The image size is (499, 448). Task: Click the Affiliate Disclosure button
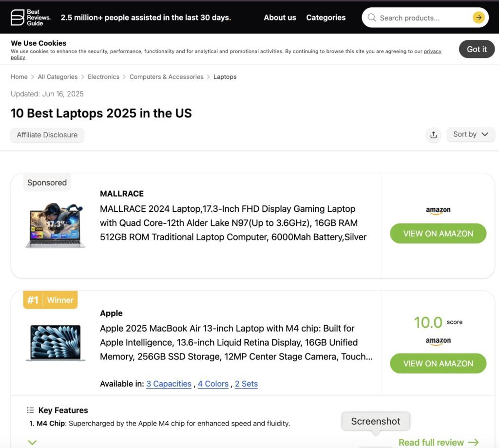(47, 135)
